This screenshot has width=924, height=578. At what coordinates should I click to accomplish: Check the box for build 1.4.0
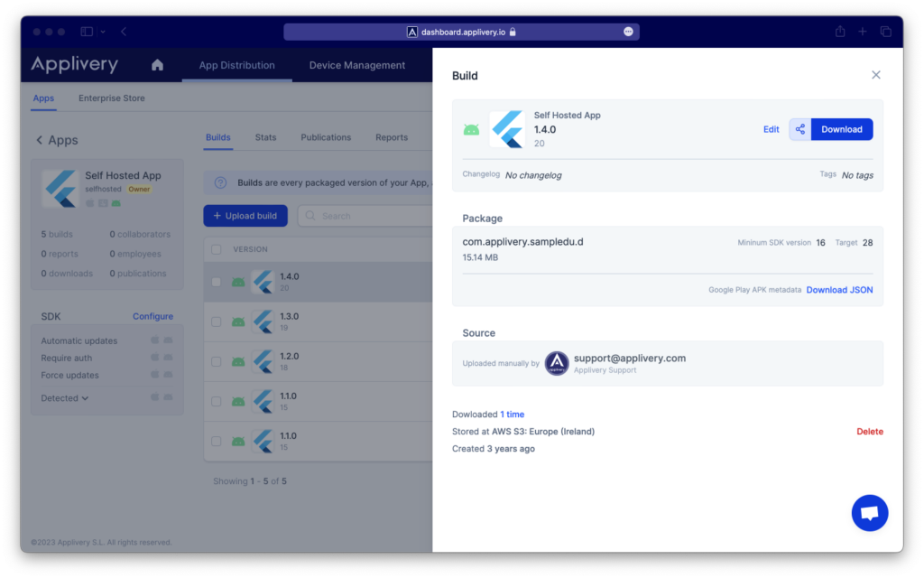coord(217,283)
